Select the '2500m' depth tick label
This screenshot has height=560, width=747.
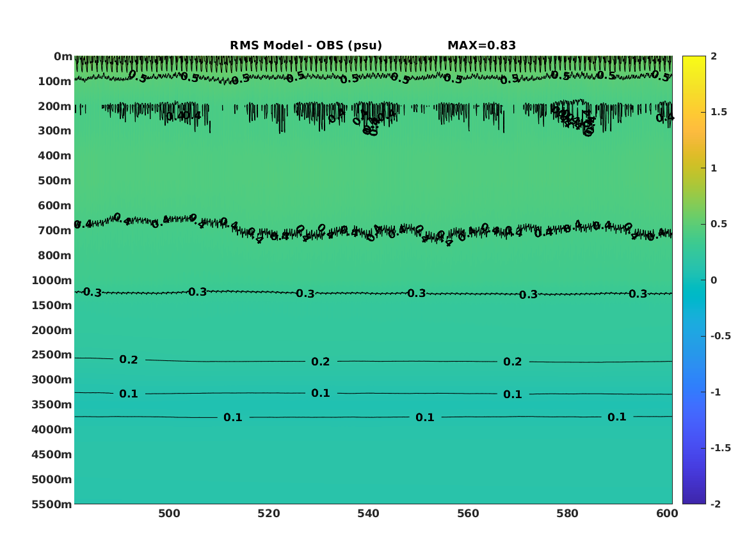point(52,355)
